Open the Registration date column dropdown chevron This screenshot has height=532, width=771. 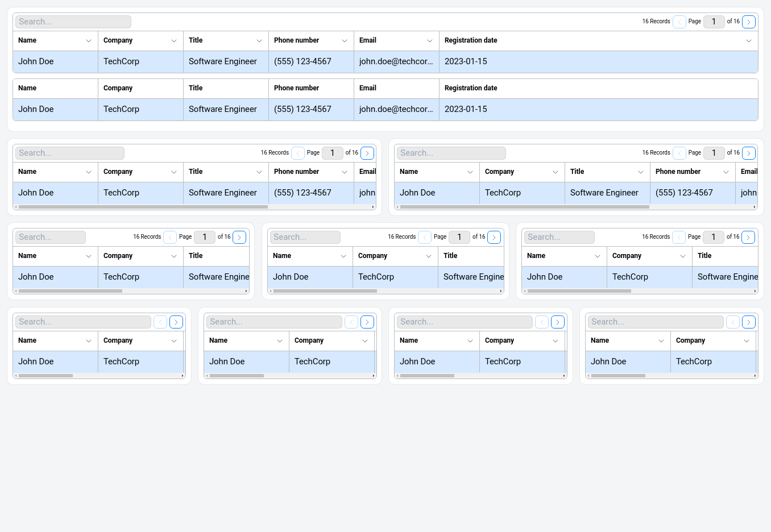pyautogui.click(x=748, y=41)
